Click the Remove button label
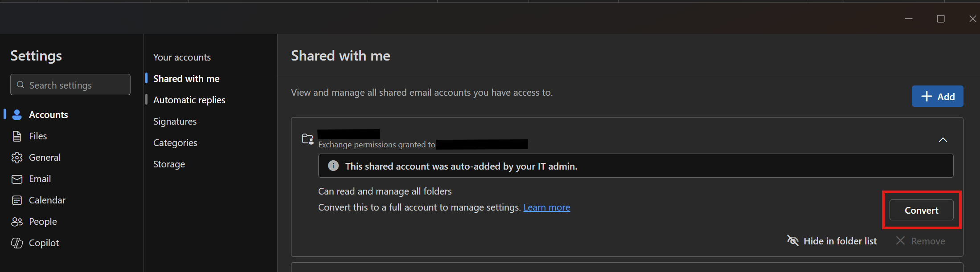 928,241
